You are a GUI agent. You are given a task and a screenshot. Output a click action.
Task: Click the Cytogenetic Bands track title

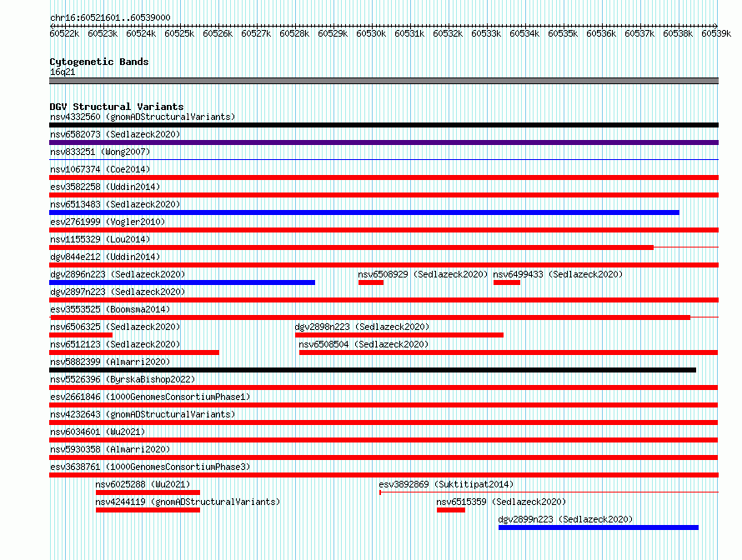pyautogui.click(x=99, y=62)
